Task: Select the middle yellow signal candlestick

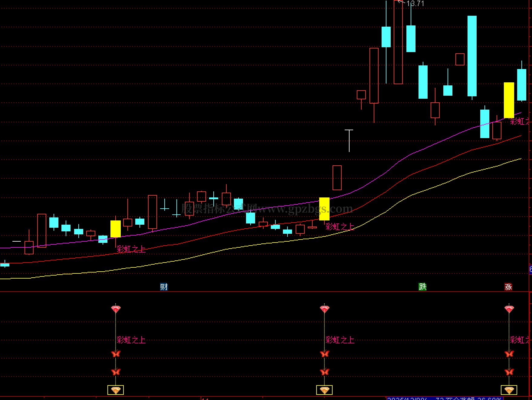Action: [x=324, y=209]
